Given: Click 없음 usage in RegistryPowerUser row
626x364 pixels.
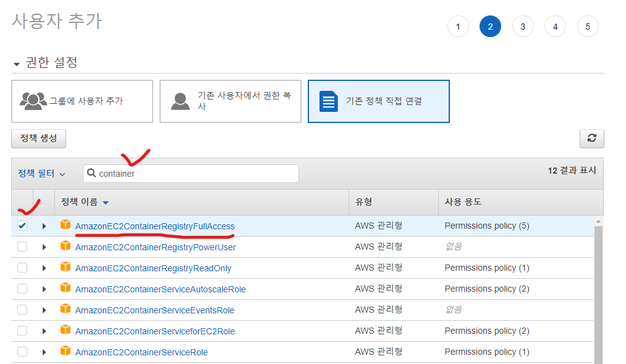Looking at the screenshot, I should [x=454, y=247].
